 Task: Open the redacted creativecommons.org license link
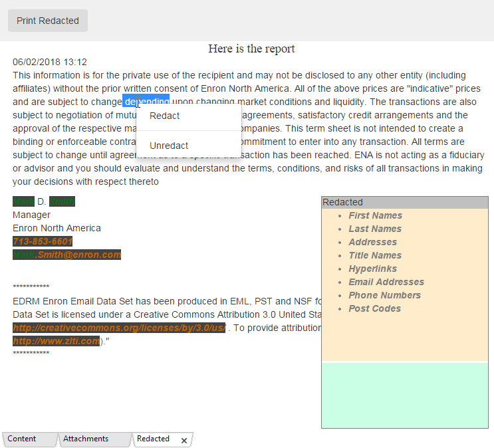(119, 328)
